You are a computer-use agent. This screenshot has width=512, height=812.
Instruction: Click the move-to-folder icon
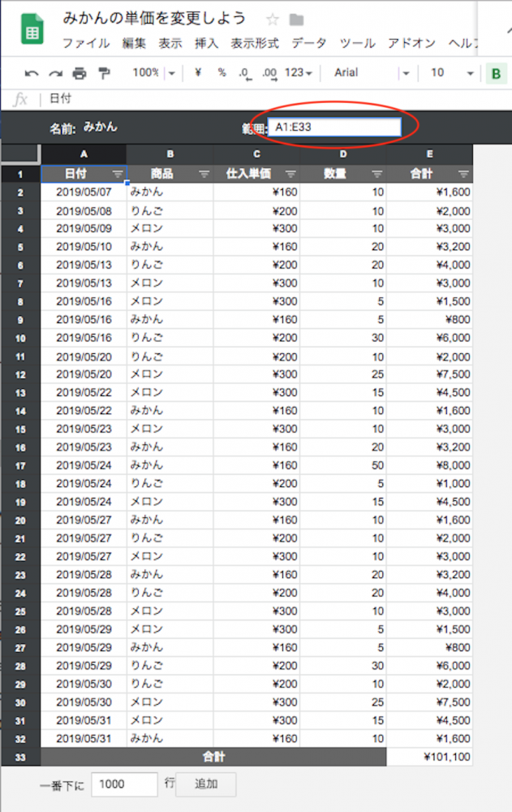(x=296, y=20)
